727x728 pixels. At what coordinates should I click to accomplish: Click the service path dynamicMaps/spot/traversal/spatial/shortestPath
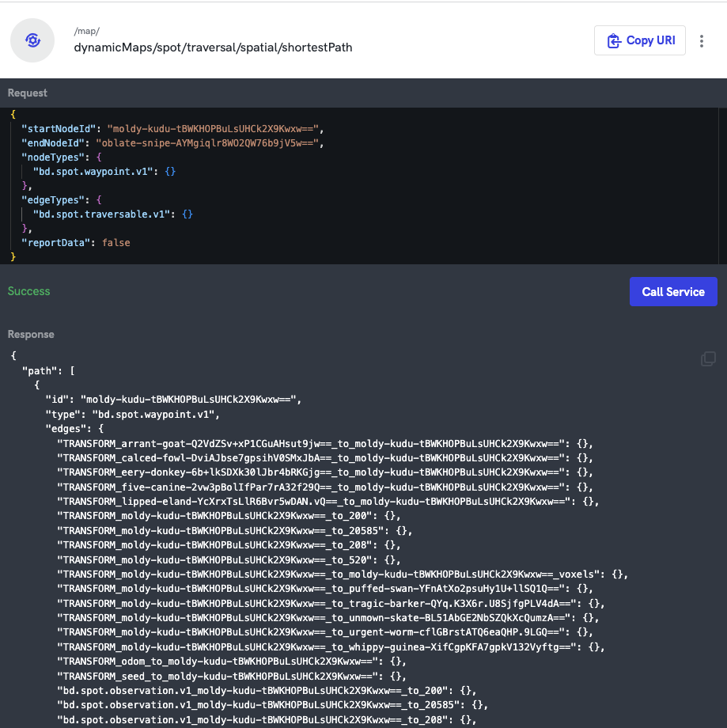(x=213, y=47)
